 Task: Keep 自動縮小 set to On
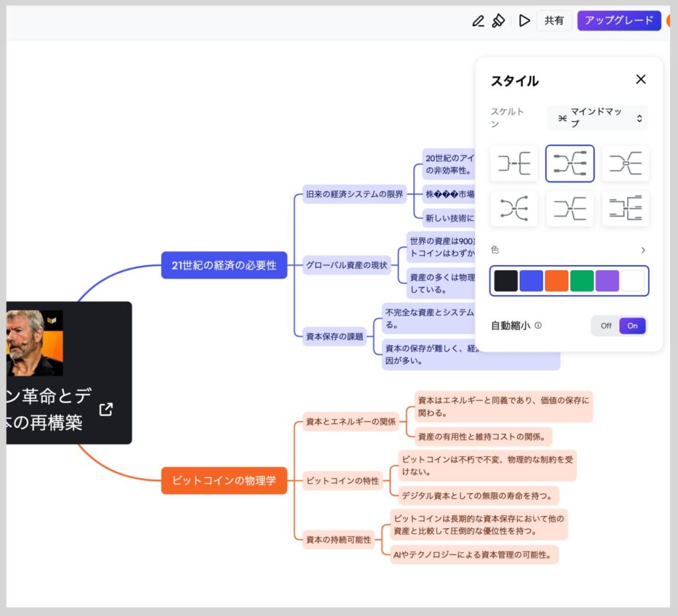click(x=632, y=326)
